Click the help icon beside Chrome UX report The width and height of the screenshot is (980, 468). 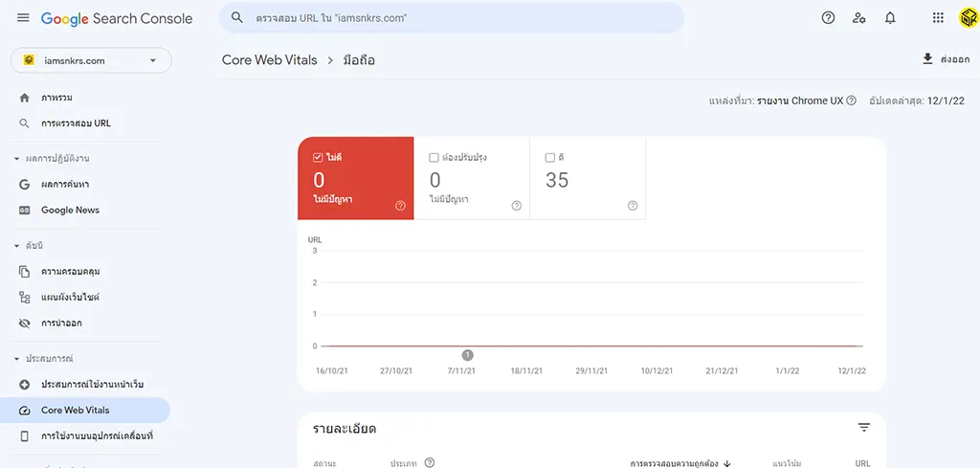851,100
